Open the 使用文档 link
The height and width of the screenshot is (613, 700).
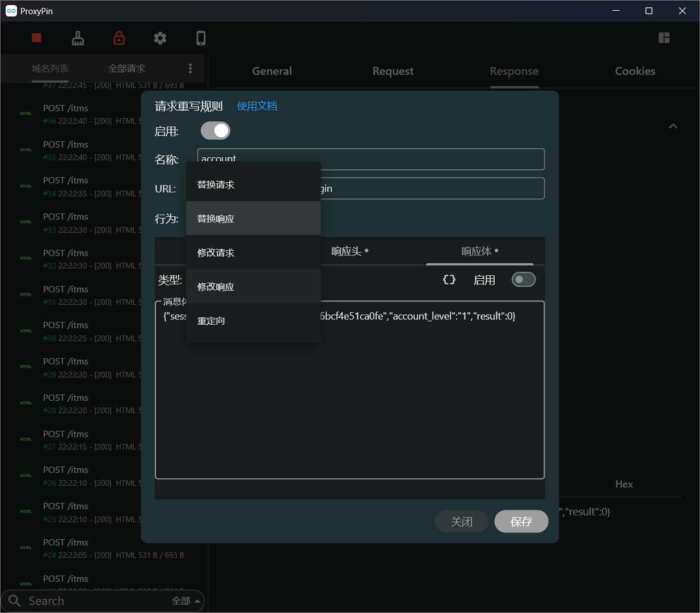(x=257, y=106)
